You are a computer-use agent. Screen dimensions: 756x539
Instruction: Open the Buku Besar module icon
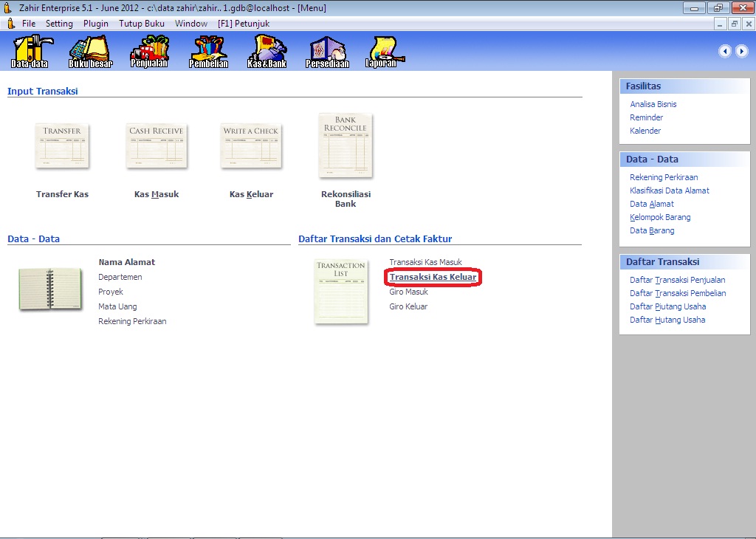tap(90, 51)
